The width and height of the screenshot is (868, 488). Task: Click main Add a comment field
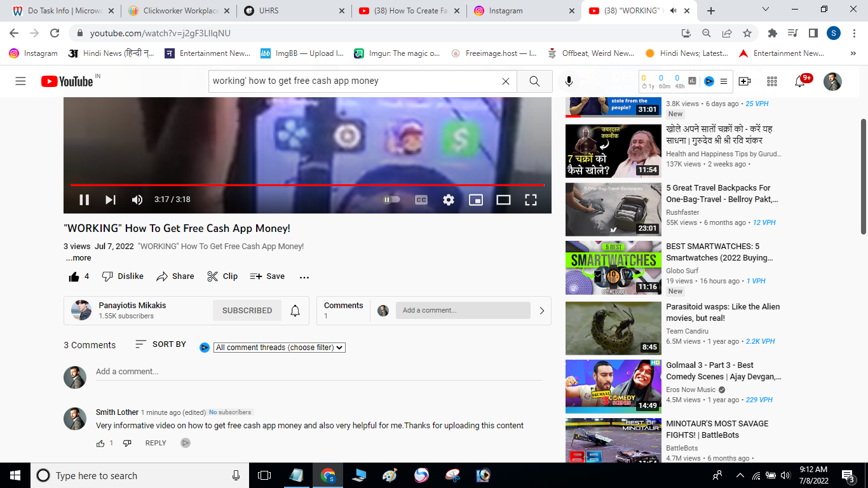pyautogui.click(x=319, y=372)
